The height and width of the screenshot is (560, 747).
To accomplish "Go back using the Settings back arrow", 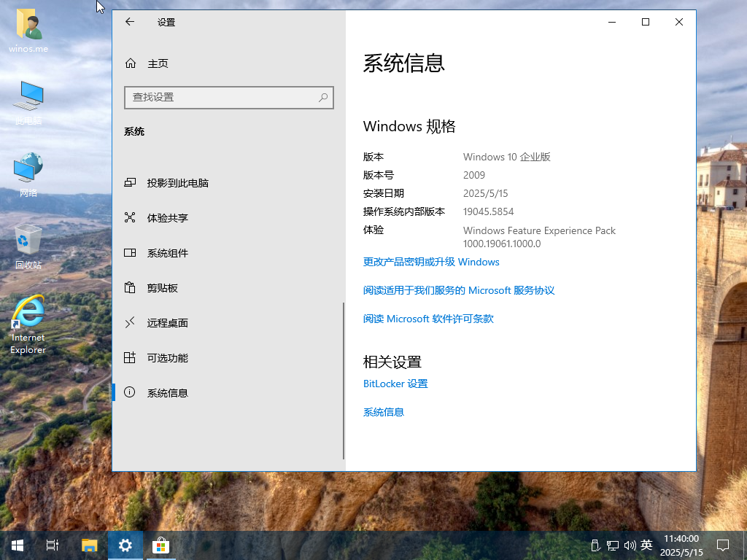I will [130, 22].
